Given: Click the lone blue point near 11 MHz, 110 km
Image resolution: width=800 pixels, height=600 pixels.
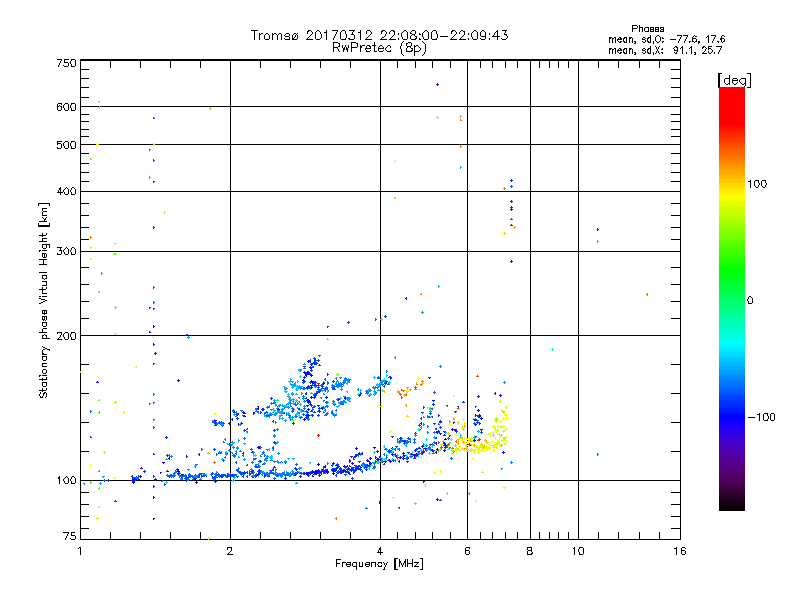Looking at the screenshot, I should coord(598,454).
